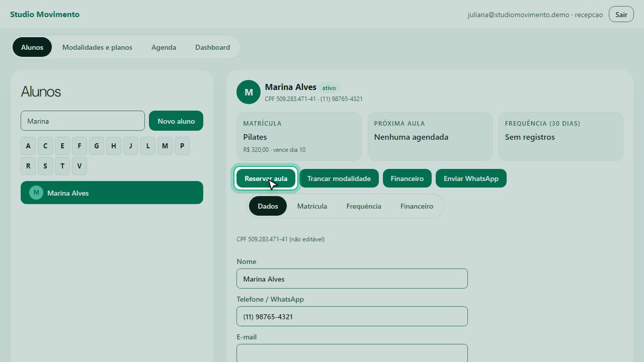
Task: Filter students by letter P
Action: (182, 146)
